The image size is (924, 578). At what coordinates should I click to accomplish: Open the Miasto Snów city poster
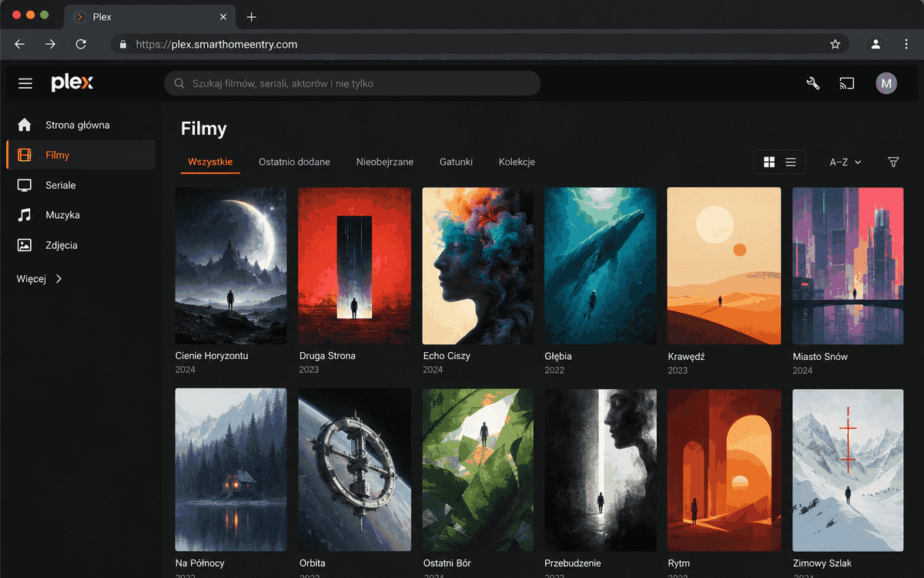click(848, 266)
